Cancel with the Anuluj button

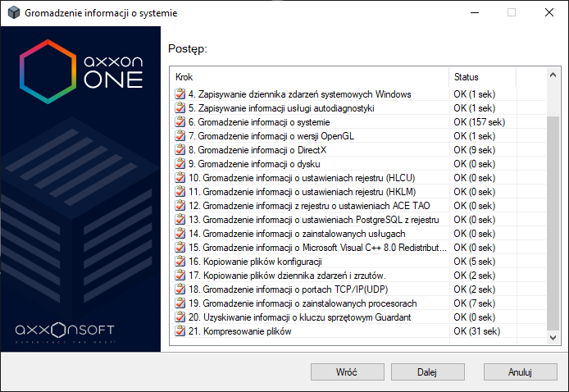click(520, 372)
